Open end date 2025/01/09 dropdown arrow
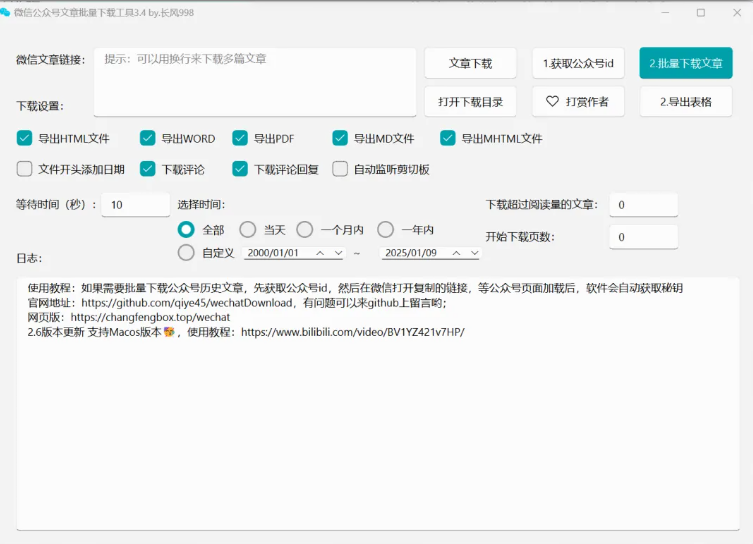753x544 pixels. pyautogui.click(x=474, y=253)
